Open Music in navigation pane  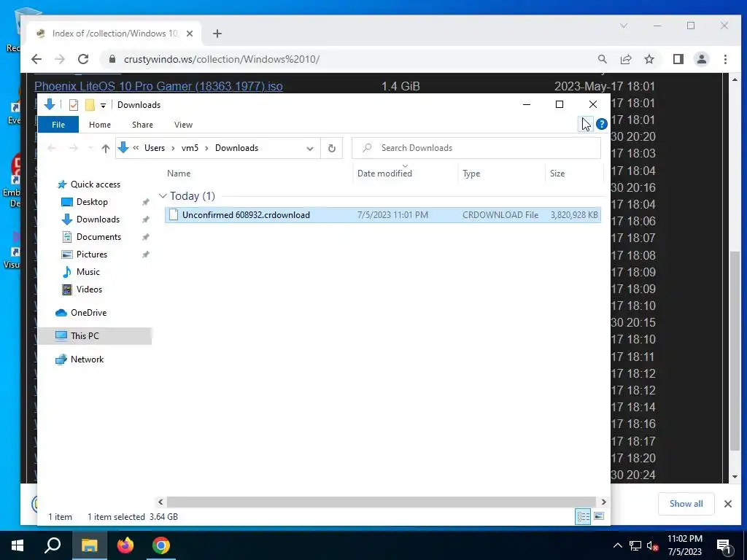point(88,272)
